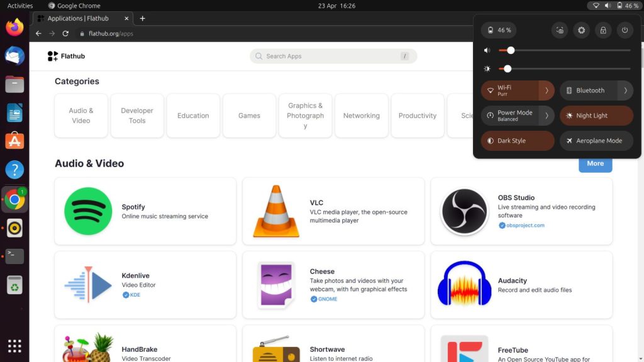Enable Aeroplane Mode
Screen dimensions: 644x362
(x=596, y=141)
